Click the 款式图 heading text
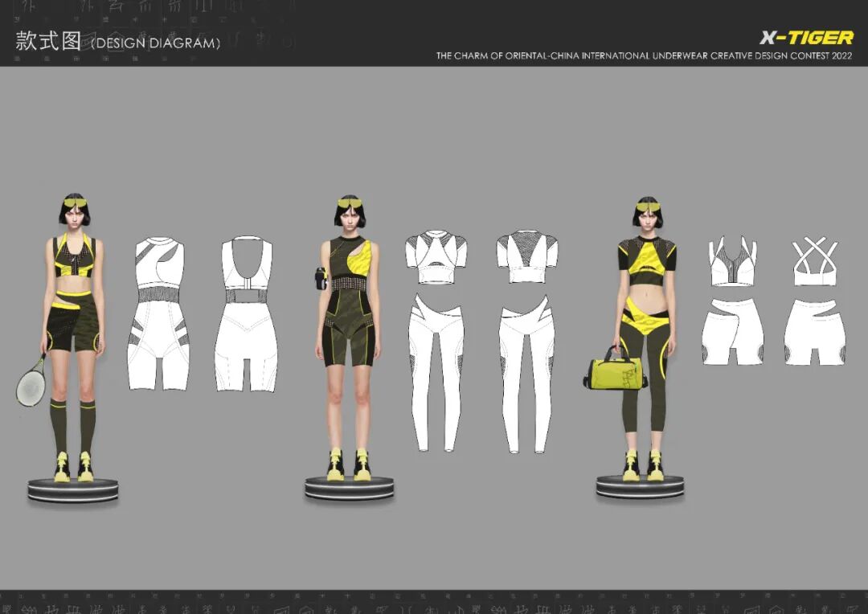868x614 pixels. 48,41
